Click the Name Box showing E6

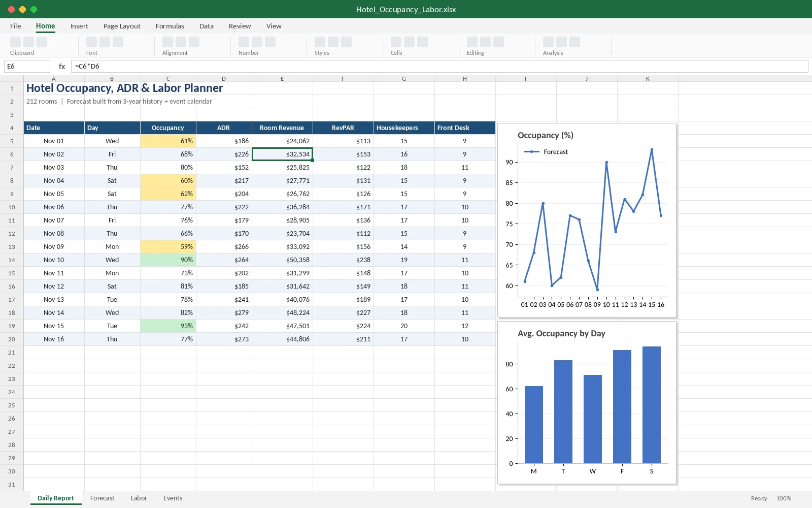[x=27, y=66]
